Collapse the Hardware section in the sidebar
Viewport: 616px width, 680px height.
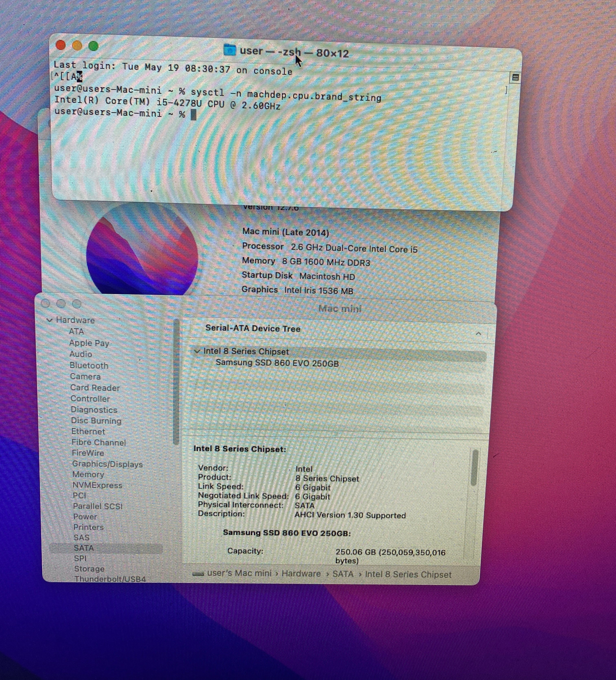50,320
